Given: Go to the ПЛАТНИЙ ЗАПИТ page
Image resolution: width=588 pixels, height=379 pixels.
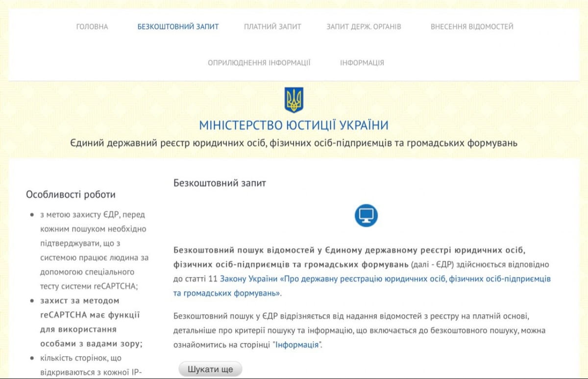Looking at the screenshot, I should [x=272, y=26].
